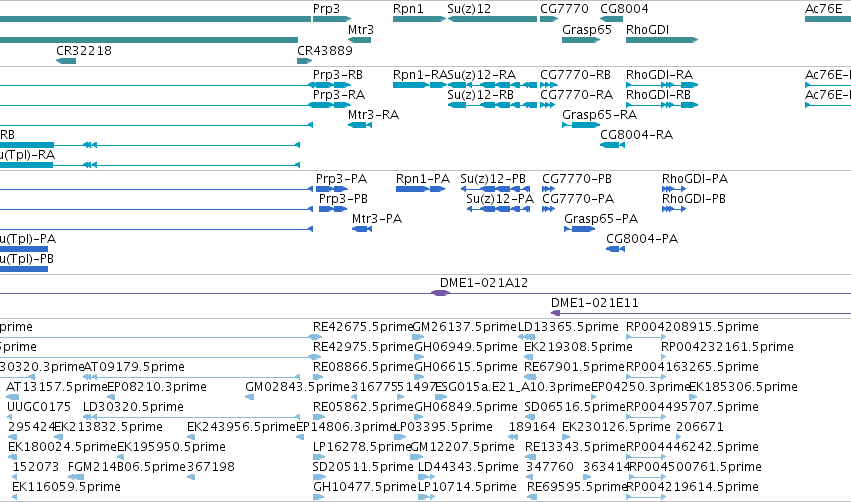Select the AT09179.5prime EST label
The image size is (851, 502).
pos(134,367)
